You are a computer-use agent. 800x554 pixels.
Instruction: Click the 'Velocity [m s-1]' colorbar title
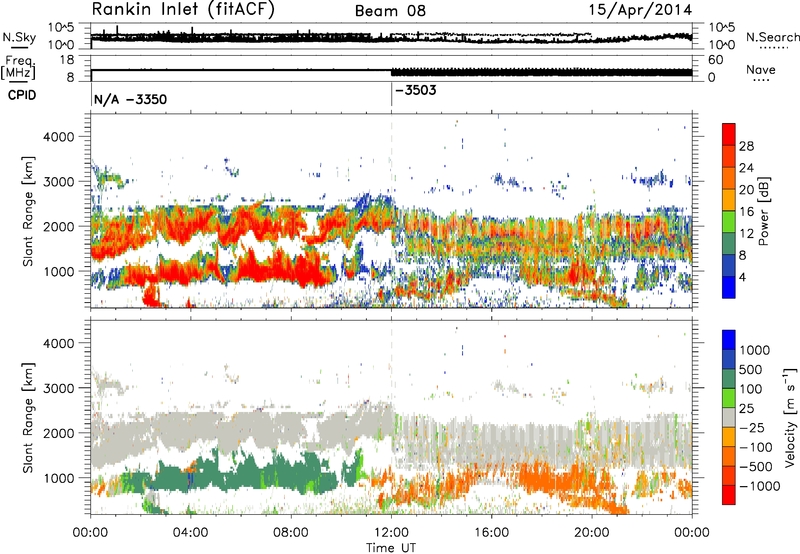click(790, 417)
